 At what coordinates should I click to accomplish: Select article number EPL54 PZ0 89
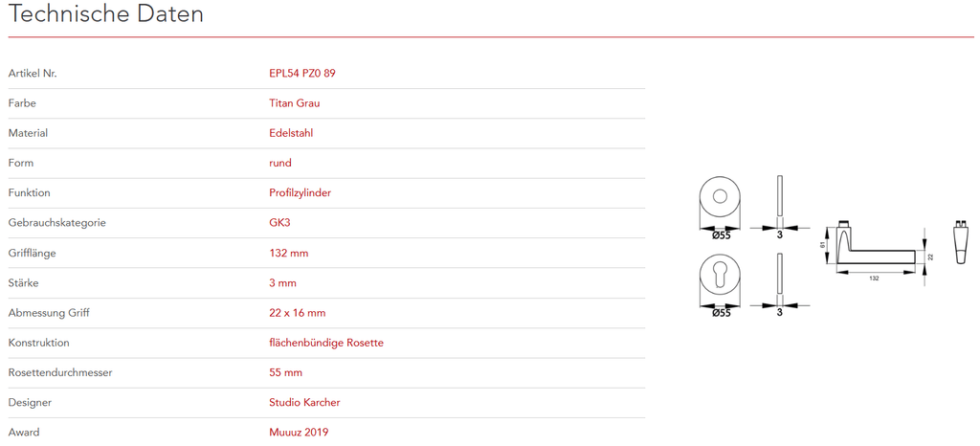[x=302, y=73]
